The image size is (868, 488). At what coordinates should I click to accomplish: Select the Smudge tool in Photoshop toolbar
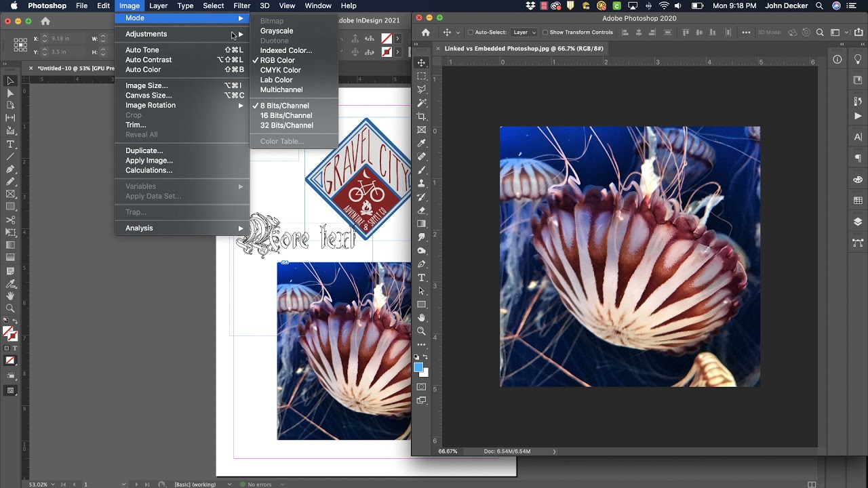tap(421, 237)
